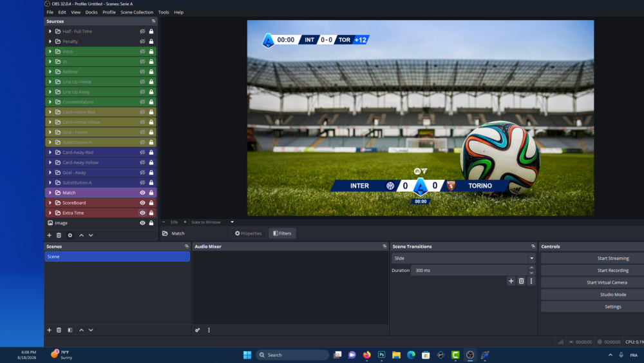The width and height of the screenshot is (644, 363).
Task: Zoom out the preview with the minus icon
Action: point(164,222)
